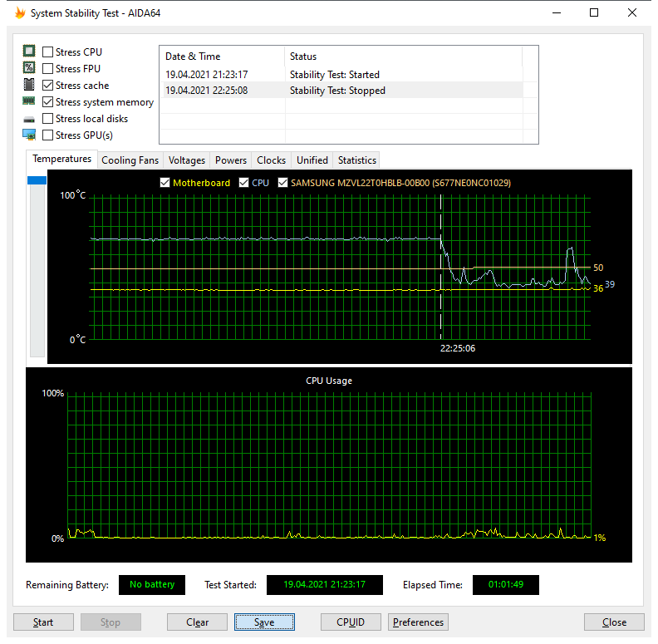Image resolution: width=658 pixels, height=644 pixels.
Task: Click the RAM module icon beside Stress system memory
Action: point(29,101)
